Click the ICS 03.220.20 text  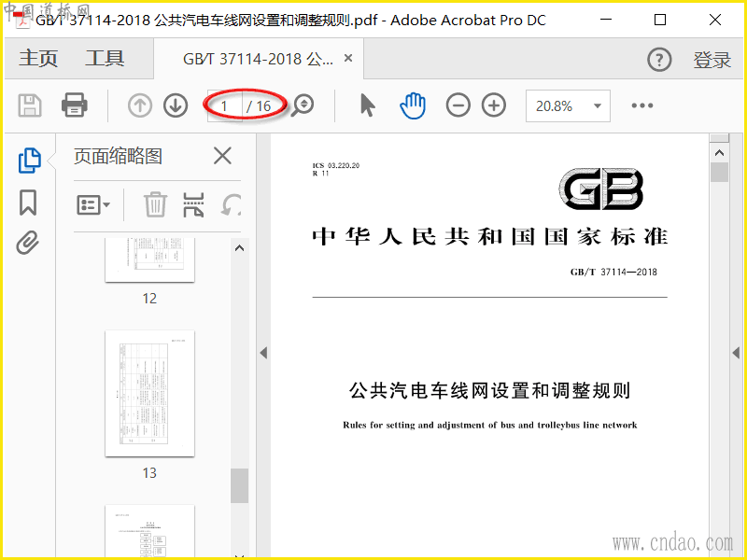click(336, 165)
